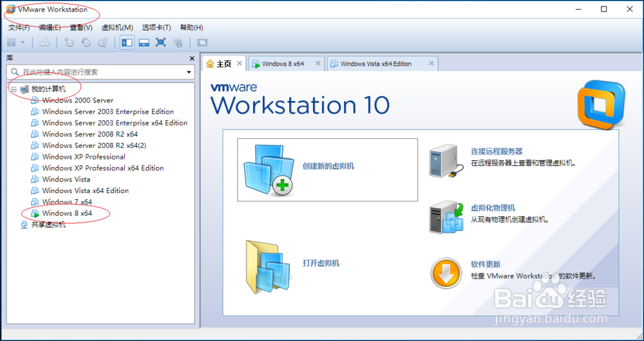Select Windows Vista in the library
The width and height of the screenshot is (644, 341).
tap(66, 180)
